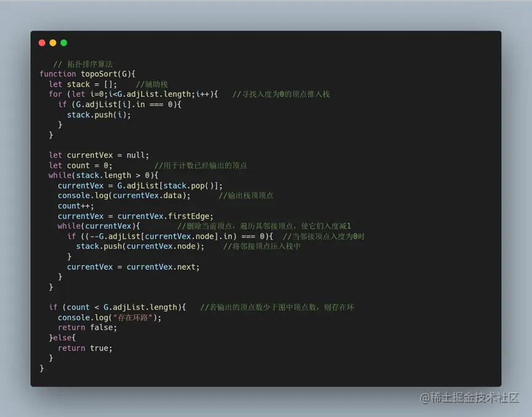Click the 'return true;' statement
This screenshot has height=417, width=532.
pyautogui.click(x=85, y=348)
